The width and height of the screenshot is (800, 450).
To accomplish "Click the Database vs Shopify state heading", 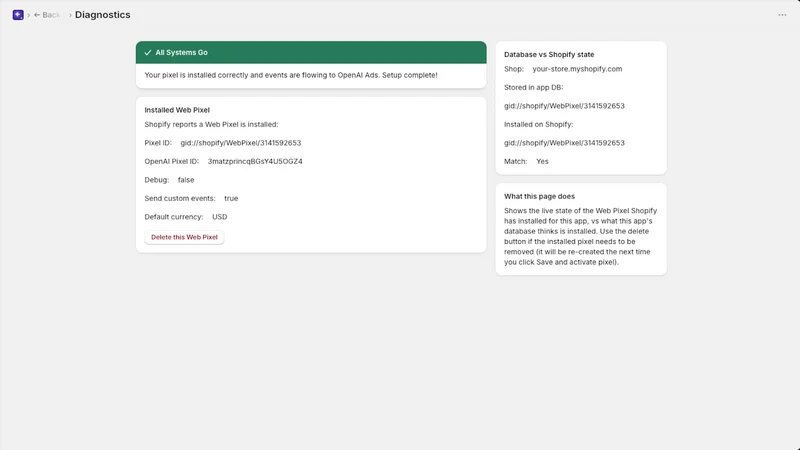I will point(549,55).
